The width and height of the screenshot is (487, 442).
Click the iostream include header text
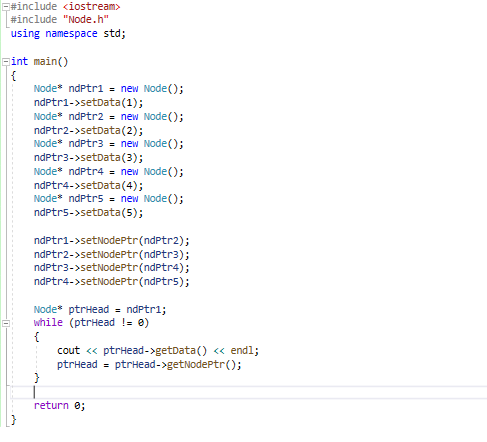[91, 6]
